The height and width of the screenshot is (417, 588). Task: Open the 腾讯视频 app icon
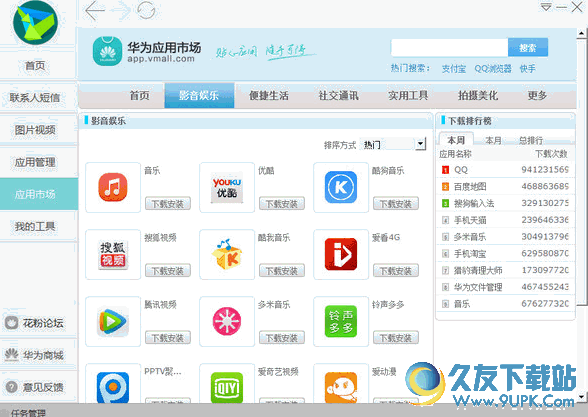(113, 321)
